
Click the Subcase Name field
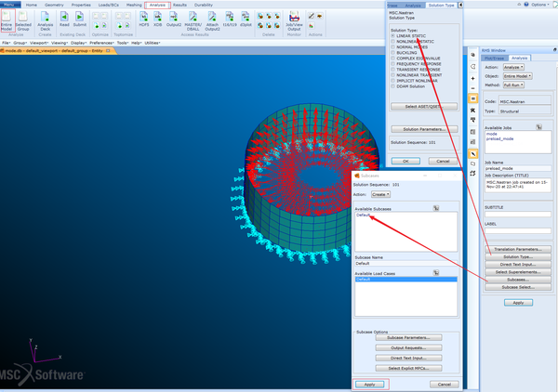point(405,264)
